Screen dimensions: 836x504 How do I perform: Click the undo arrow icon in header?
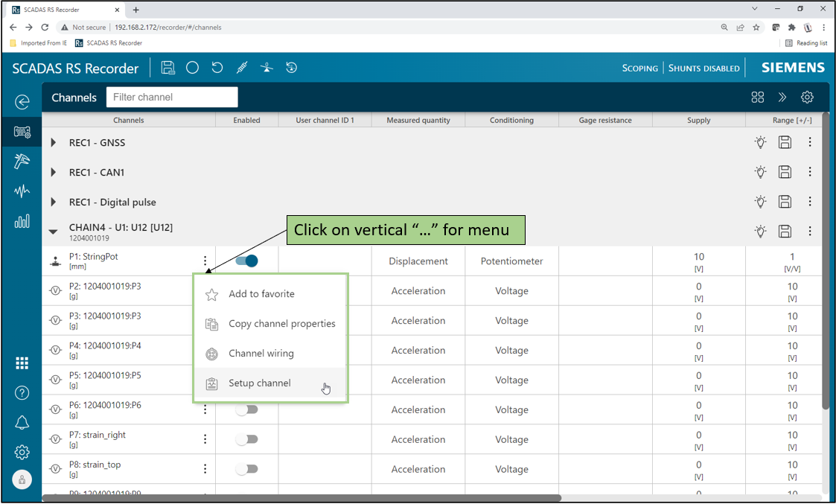click(x=217, y=68)
